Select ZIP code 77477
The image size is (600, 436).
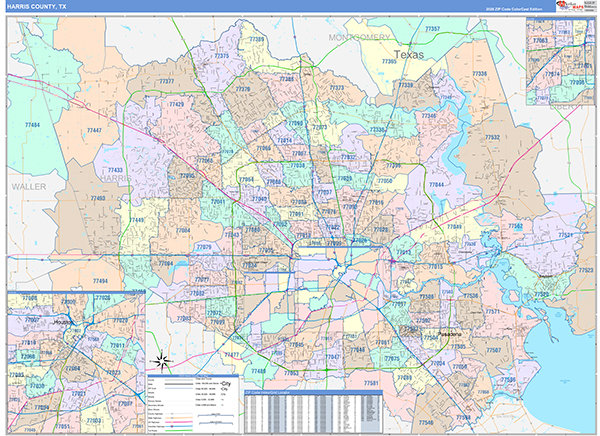[x=232, y=355]
